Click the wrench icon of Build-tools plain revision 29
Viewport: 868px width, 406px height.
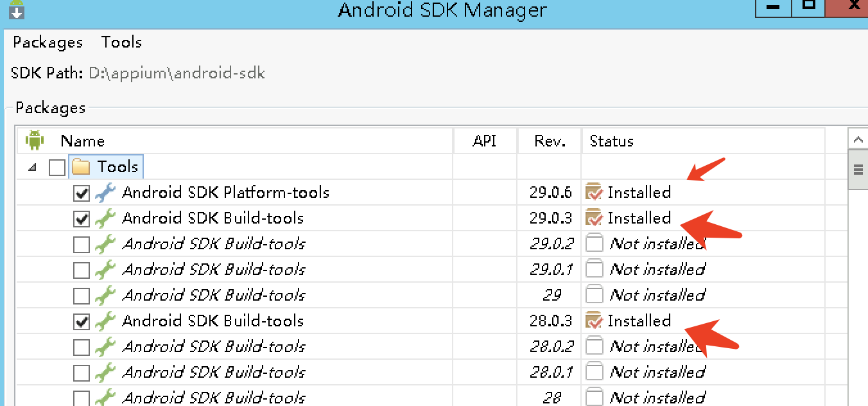click(x=105, y=295)
